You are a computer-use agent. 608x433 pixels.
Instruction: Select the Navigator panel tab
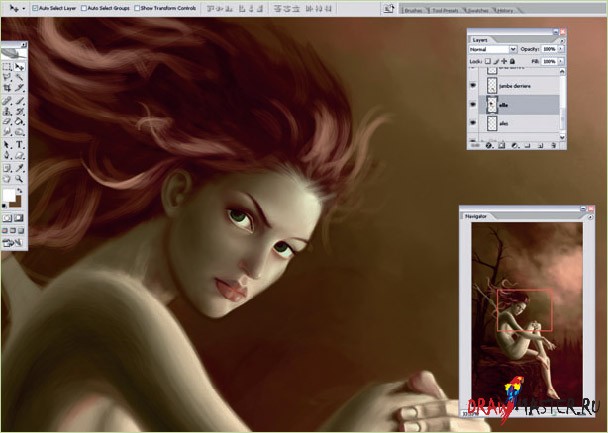475,216
